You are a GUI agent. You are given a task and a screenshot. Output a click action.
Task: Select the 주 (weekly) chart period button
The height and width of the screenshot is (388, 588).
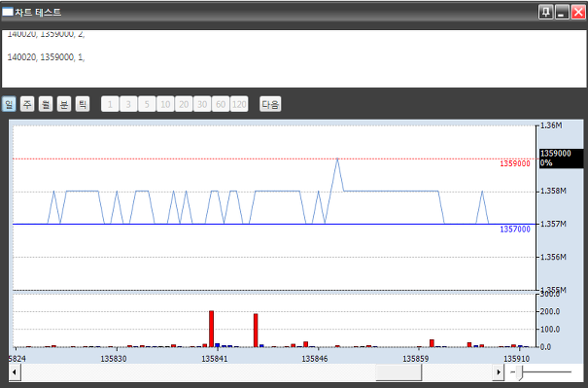pos(27,104)
